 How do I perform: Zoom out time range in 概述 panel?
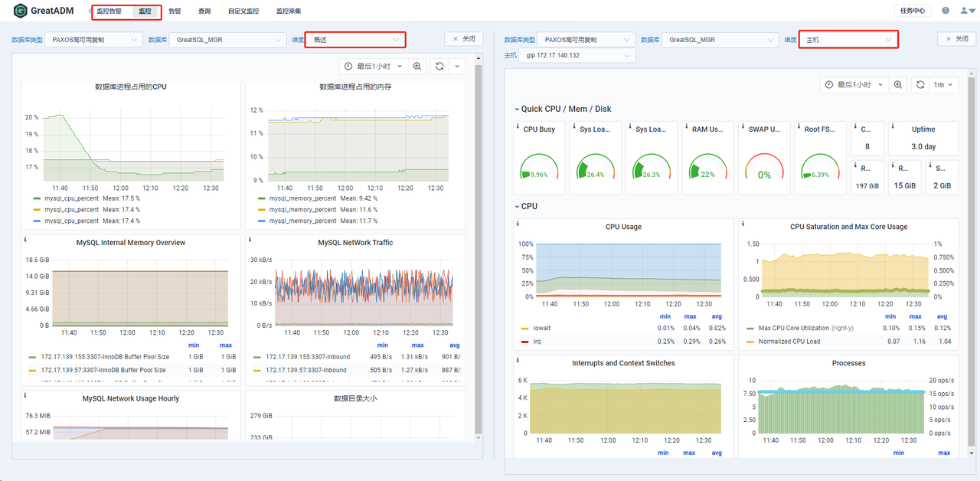click(417, 67)
